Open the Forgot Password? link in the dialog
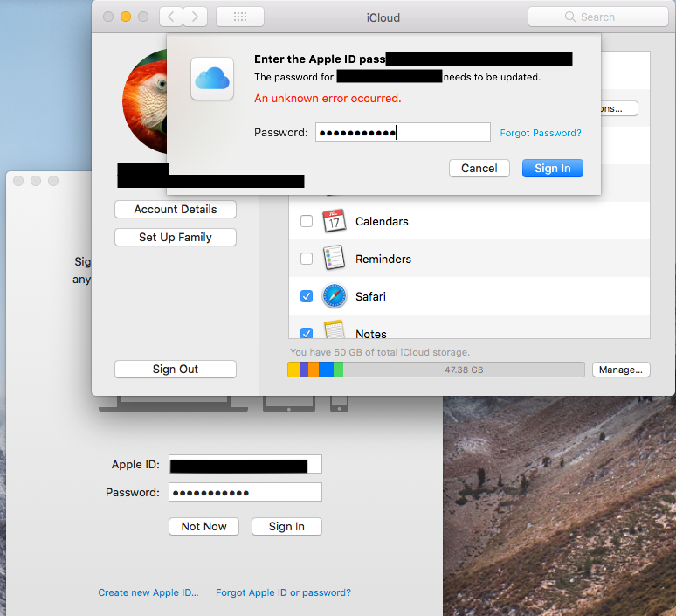 pyautogui.click(x=541, y=133)
